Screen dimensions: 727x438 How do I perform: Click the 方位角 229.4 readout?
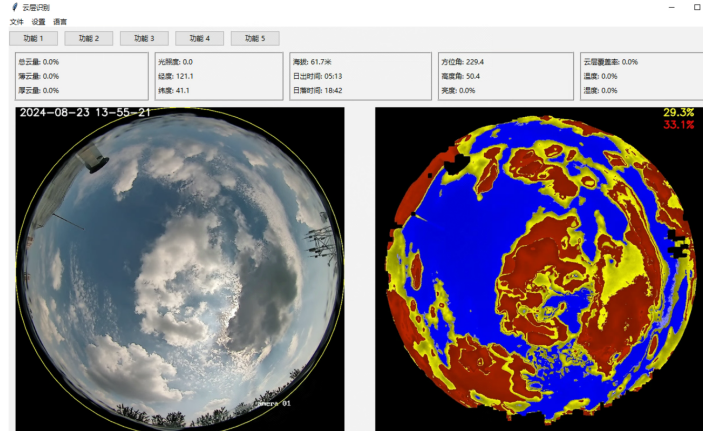point(463,62)
